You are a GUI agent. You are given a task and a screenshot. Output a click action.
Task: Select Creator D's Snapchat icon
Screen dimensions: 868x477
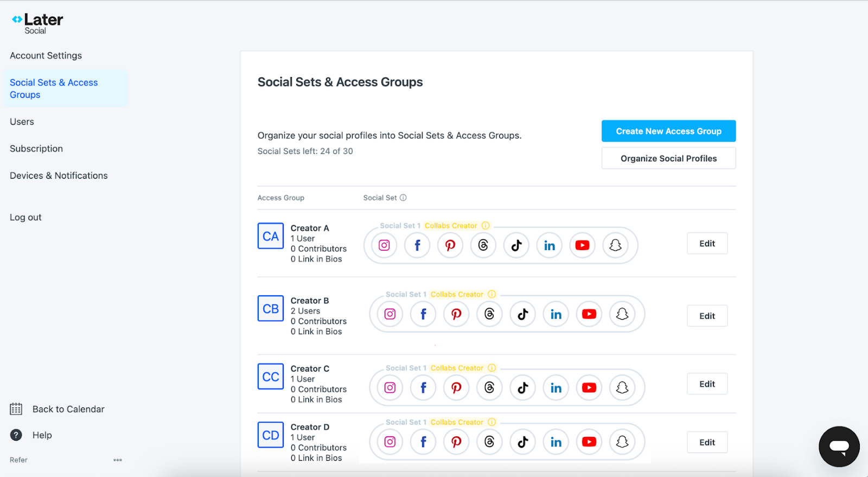tap(622, 442)
